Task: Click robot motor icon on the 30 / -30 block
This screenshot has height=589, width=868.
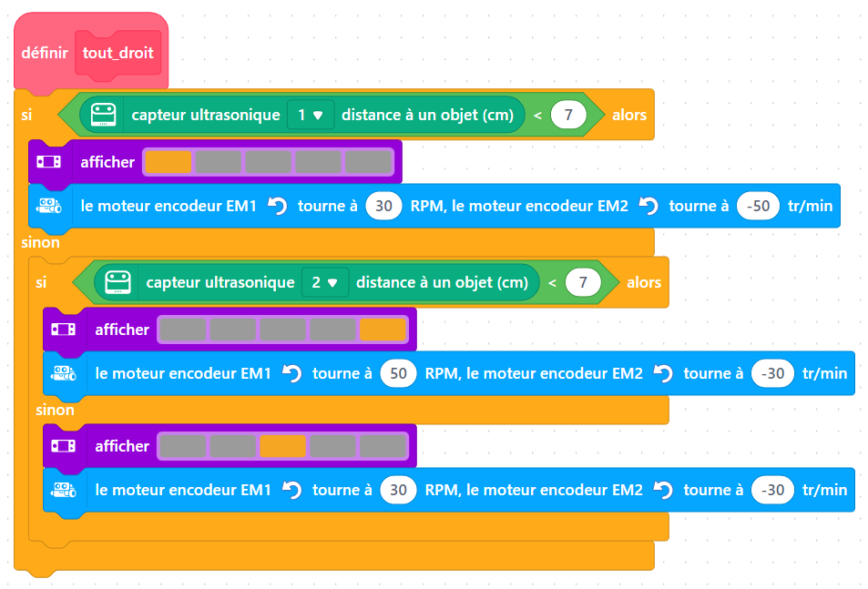Action: [x=63, y=490]
